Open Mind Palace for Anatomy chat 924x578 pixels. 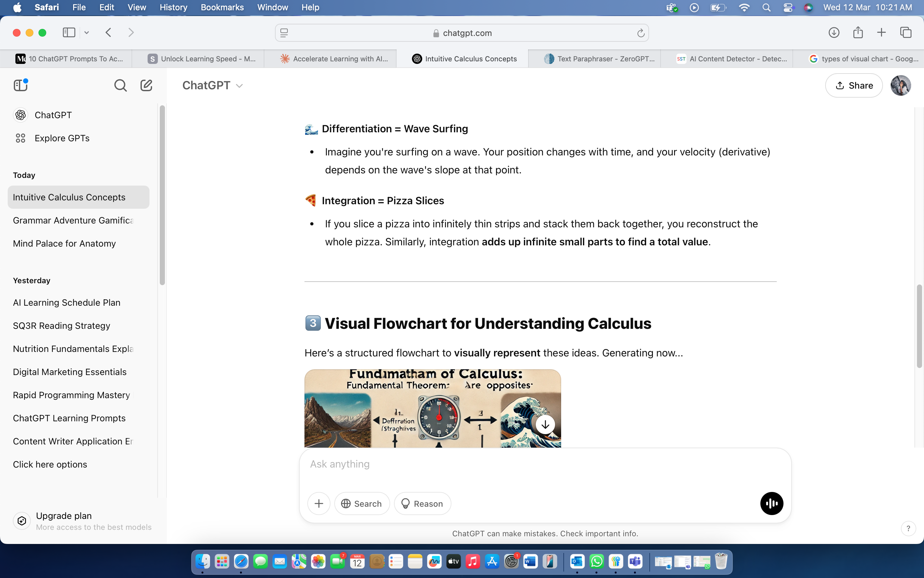78,243
